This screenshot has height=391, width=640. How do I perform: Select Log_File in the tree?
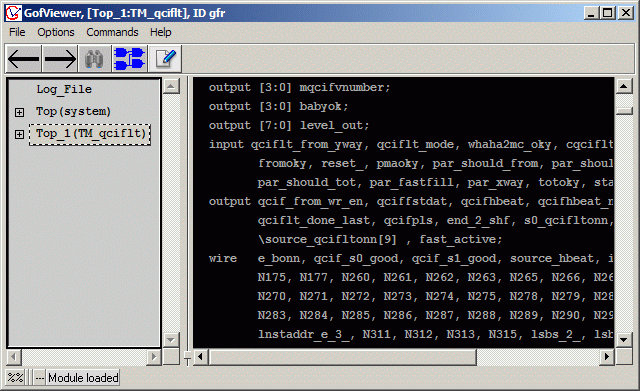[x=64, y=89]
